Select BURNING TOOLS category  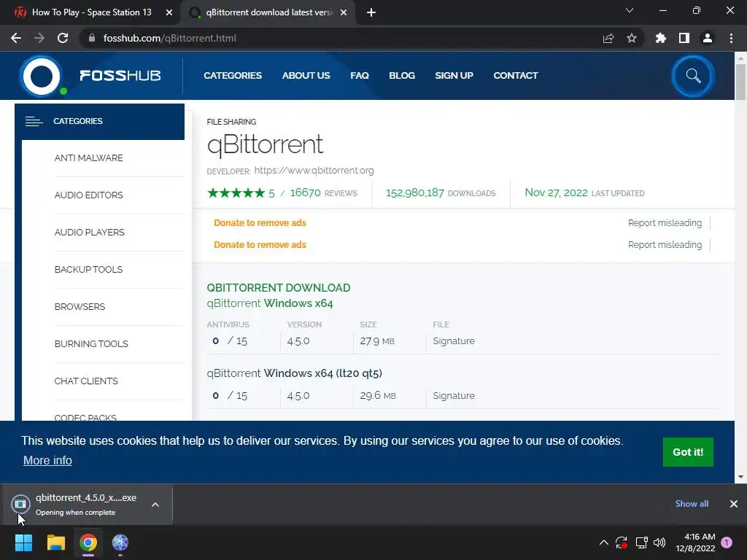pos(91,344)
